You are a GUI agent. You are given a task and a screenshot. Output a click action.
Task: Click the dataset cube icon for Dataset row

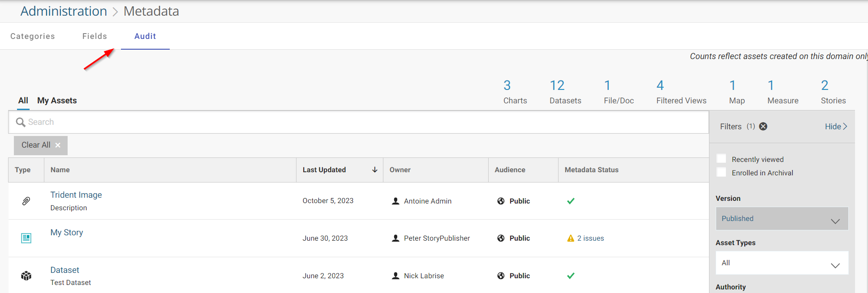click(26, 276)
